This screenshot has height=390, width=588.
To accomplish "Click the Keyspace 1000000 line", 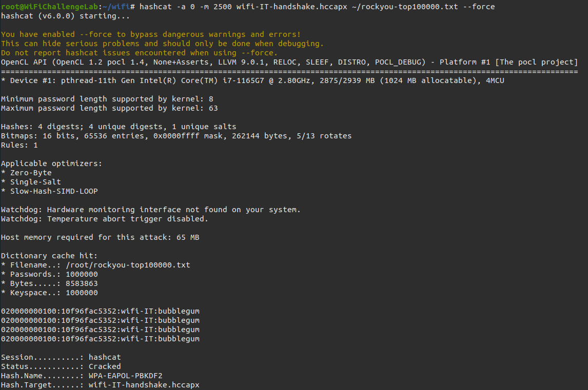I will point(49,293).
